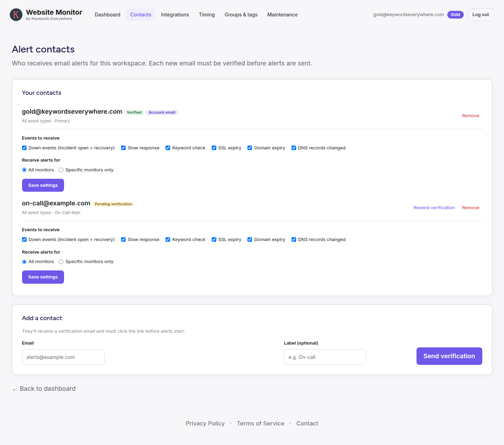The image size is (504, 445).
Task: Focus the Label (optional) input field
Action: [x=325, y=357]
